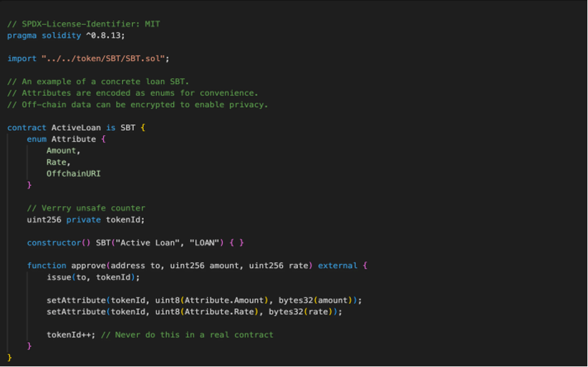Image resolution: width=588 pixels, height=367 pixels.
Task: Click the import keyword
Action: tap(22, 58)
